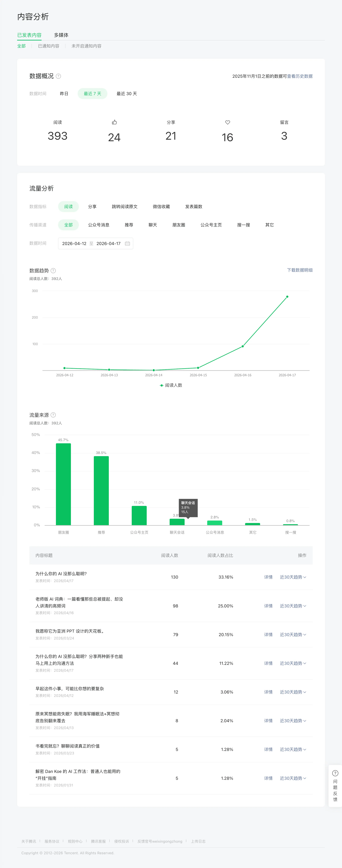Click 2026-04-16 data point on trend line
This screenshot has width=342, height=868.
click(x=243, y=346)
